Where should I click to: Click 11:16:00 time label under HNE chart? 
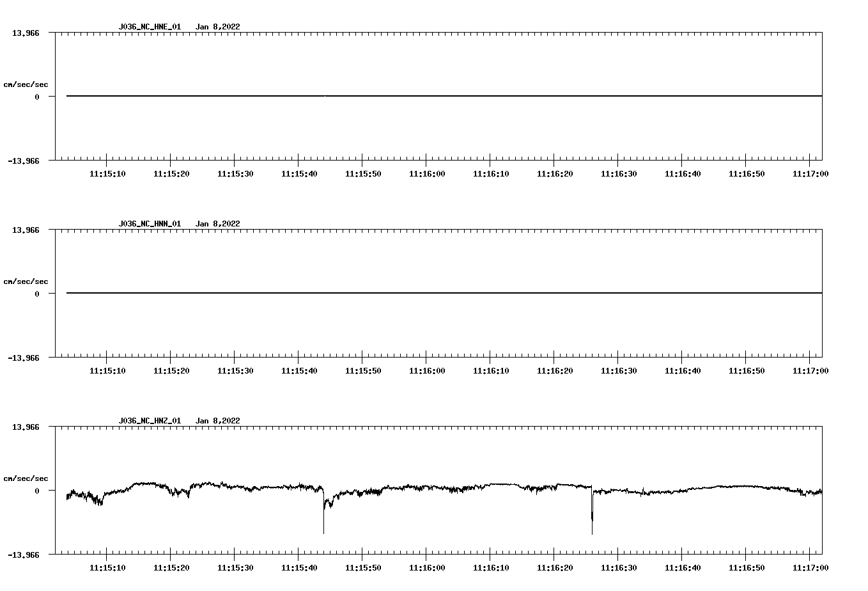click(427, 174)
